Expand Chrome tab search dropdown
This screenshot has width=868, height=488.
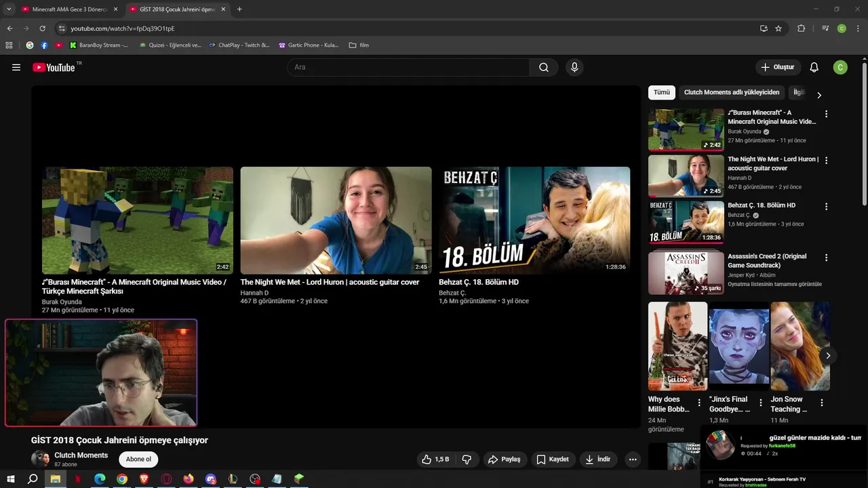point(9,9)
